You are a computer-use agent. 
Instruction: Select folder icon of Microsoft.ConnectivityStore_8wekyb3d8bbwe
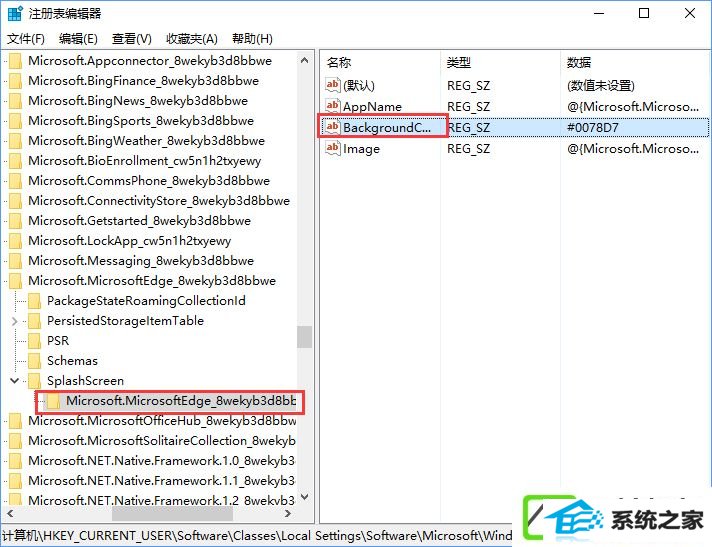click(x=15, y=201)
